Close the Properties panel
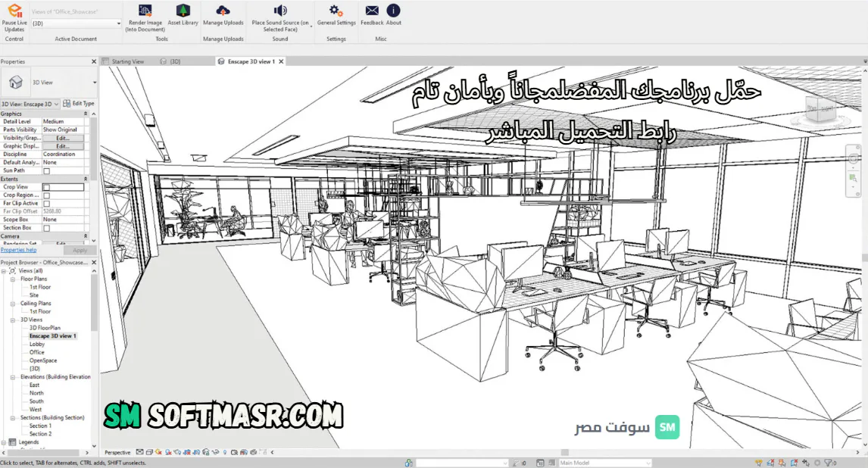This screenshot has height=468, width=868. click(94, 61)
